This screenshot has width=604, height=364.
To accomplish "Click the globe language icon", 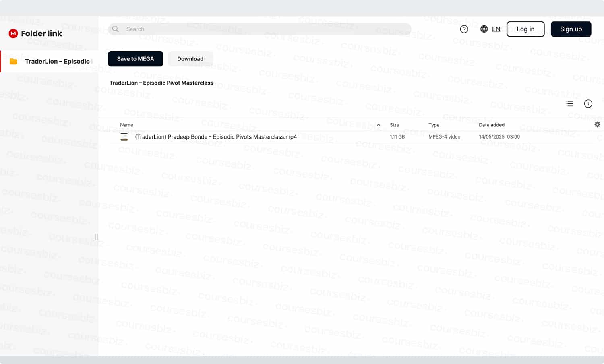I will coord(484,29).
